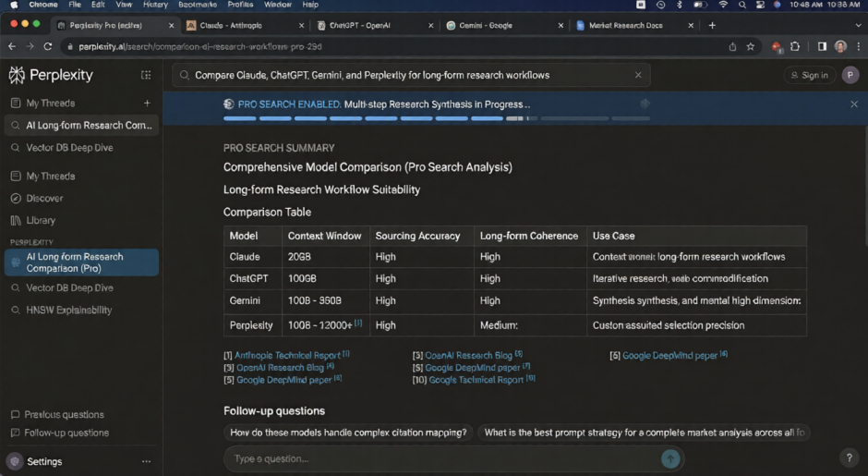Open the Apple menu
Screen dimensions: 868x476
click(x=14, y=5)
